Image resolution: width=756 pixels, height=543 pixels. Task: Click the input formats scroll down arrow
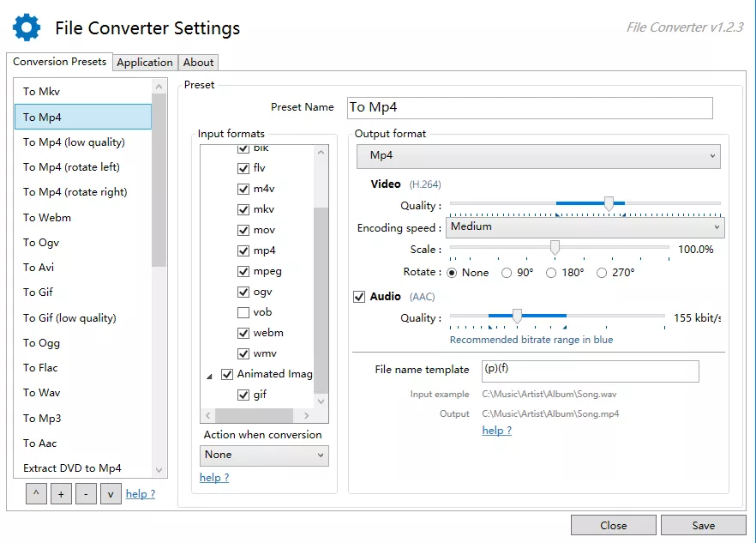point(321,401)
